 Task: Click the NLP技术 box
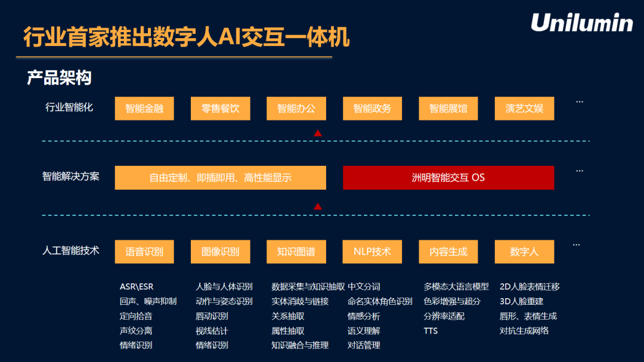pos(372,252)
